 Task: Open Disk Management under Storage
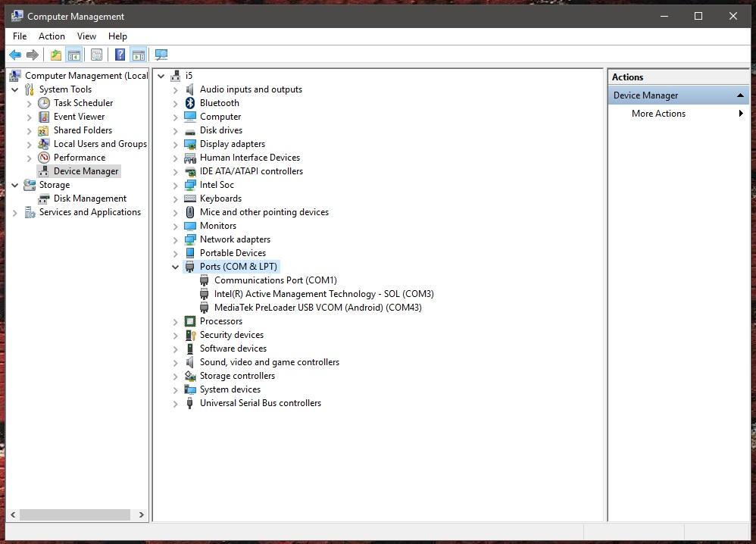[x=89, y=199]
